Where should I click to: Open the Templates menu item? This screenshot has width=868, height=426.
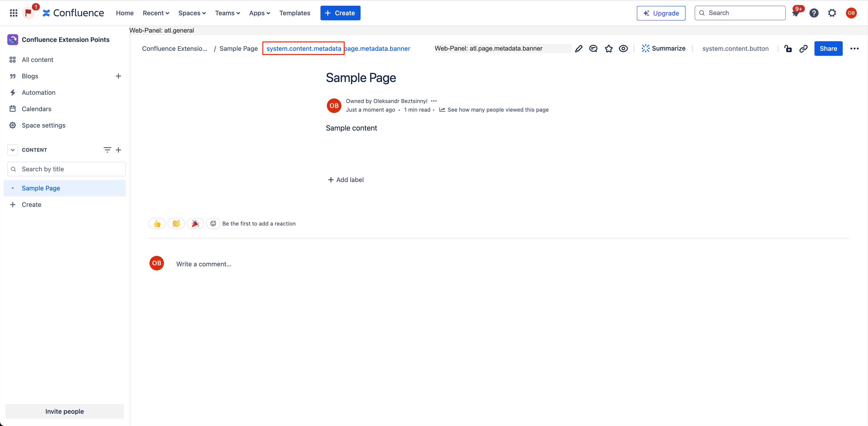tap(294, 13)
